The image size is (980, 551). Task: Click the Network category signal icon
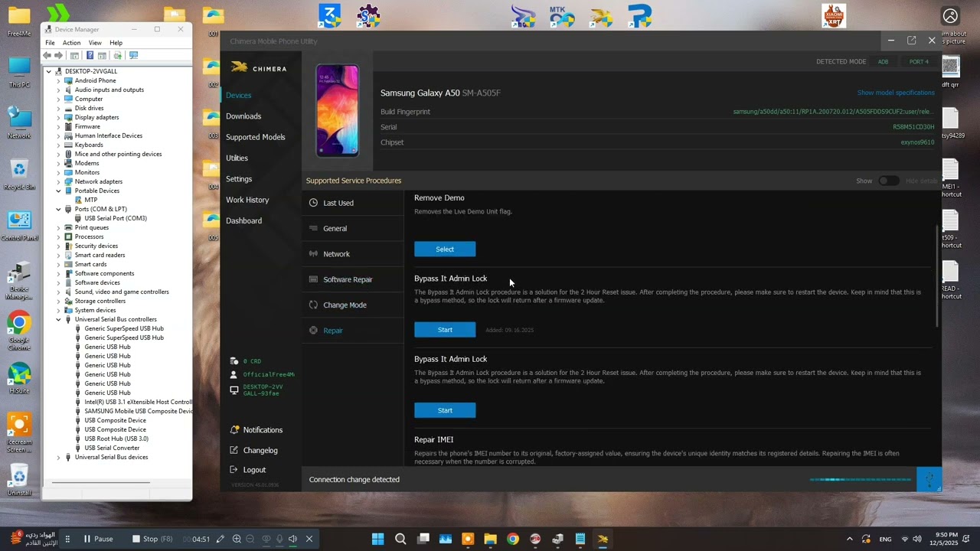tap(313, 254)
